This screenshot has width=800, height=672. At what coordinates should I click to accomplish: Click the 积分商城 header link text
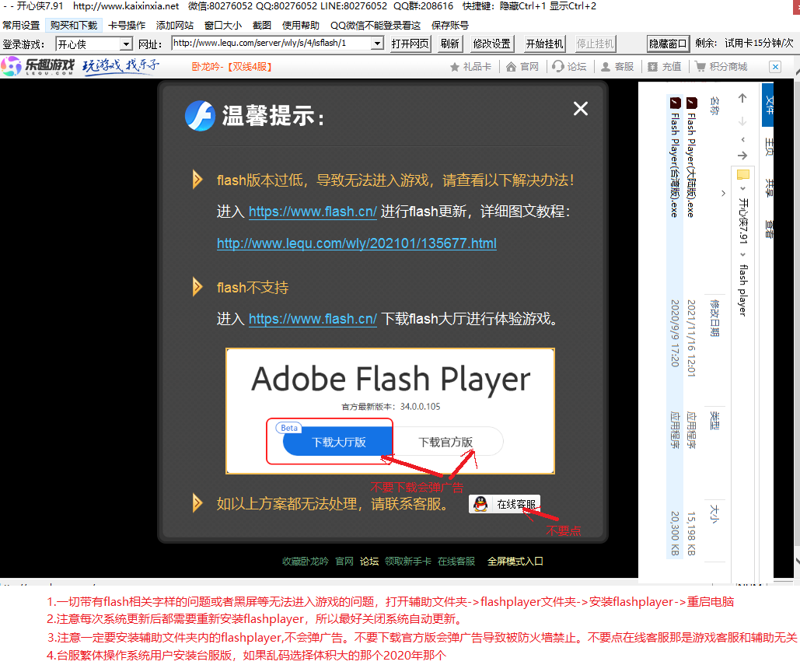click(x=728, y=67)
